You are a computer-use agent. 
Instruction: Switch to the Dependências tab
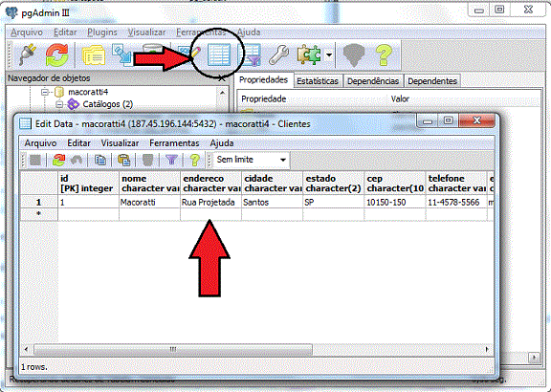point(373,81)
